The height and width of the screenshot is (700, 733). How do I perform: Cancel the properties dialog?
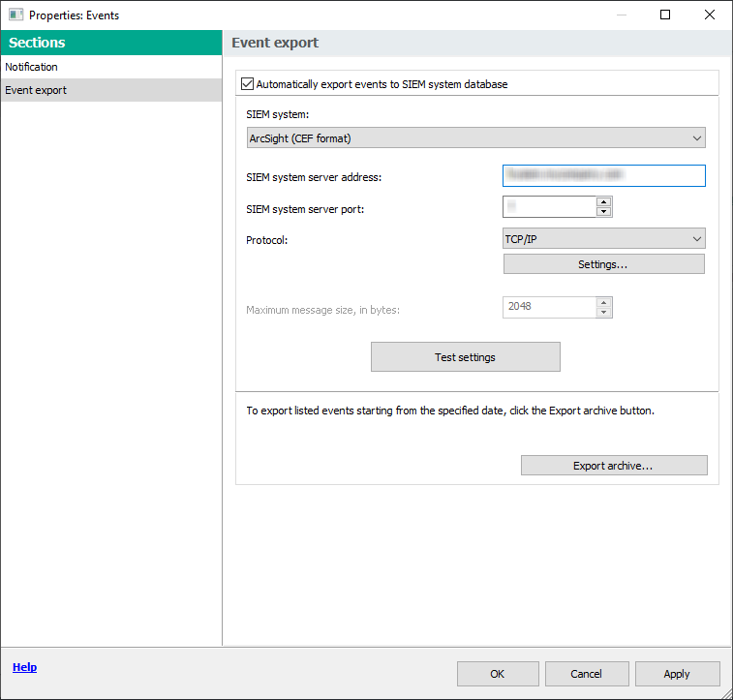[x=586, y=674]
